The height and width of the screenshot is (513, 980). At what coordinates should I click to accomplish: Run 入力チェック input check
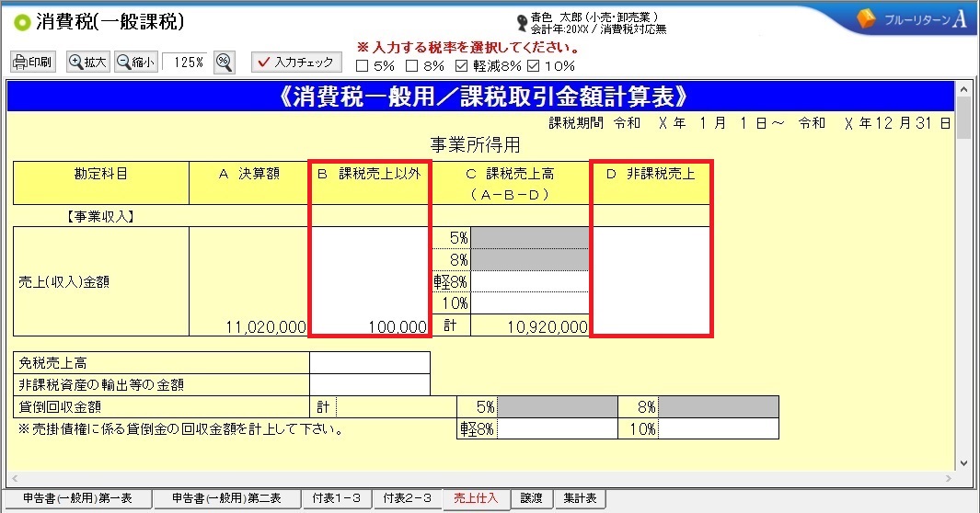click(296, 62)
